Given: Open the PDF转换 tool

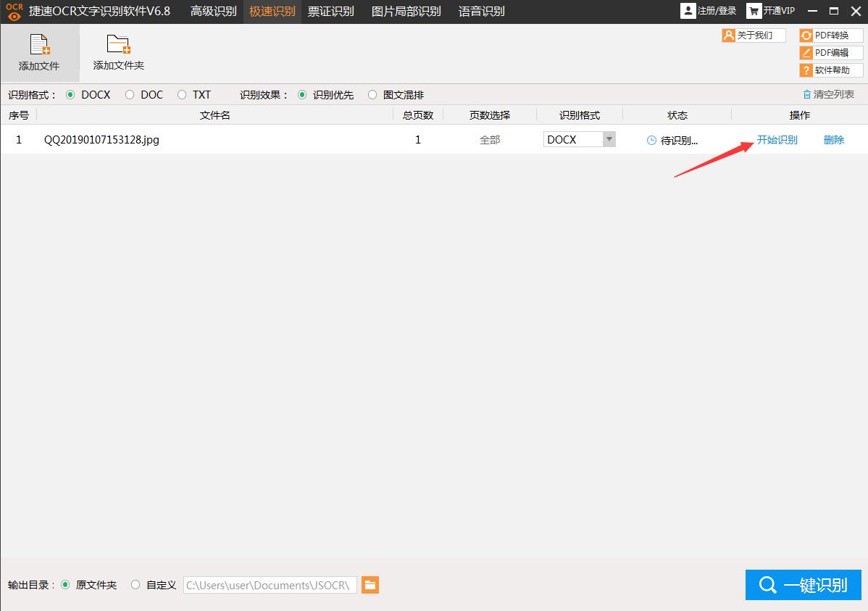Looking at the screenshot, I should (x=831, y=34).
